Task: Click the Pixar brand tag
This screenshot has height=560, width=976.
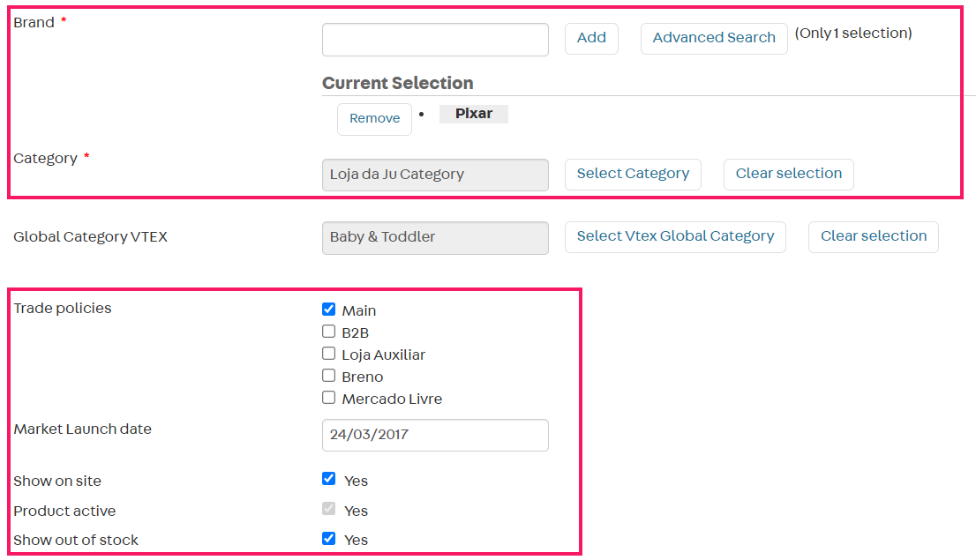Action: point(474,114)
